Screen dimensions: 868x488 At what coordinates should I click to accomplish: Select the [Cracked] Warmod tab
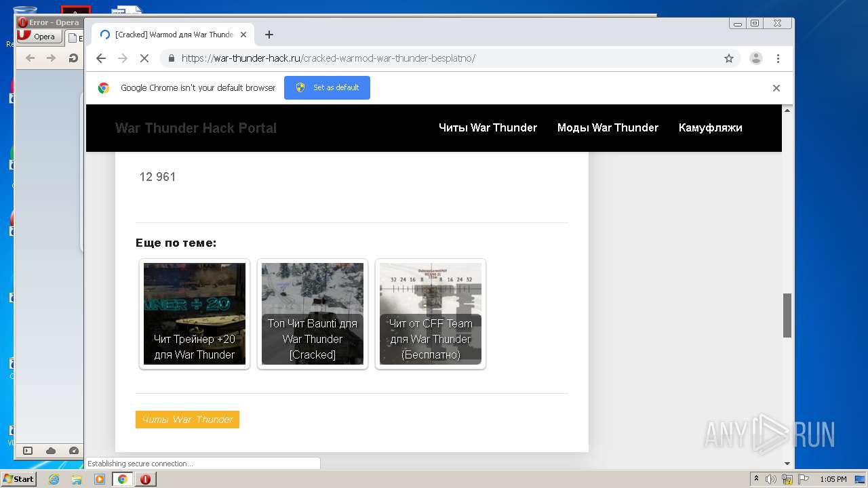coord(173,35)
